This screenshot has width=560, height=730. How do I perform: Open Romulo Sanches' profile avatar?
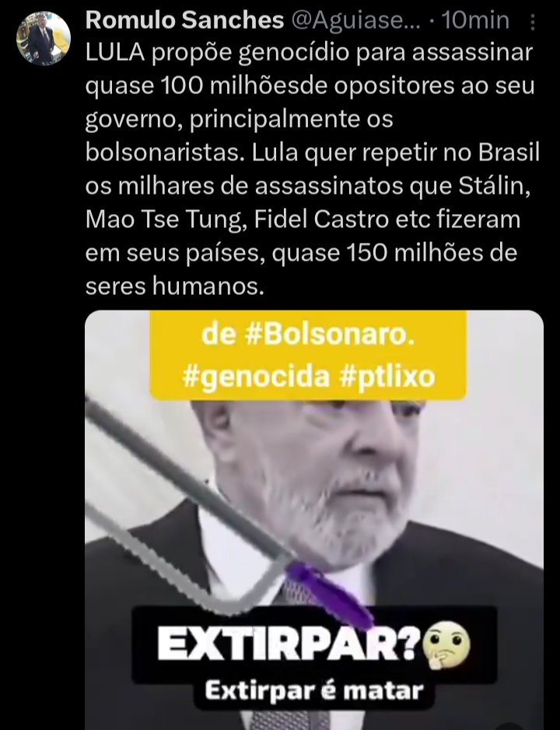coord(44,38)
